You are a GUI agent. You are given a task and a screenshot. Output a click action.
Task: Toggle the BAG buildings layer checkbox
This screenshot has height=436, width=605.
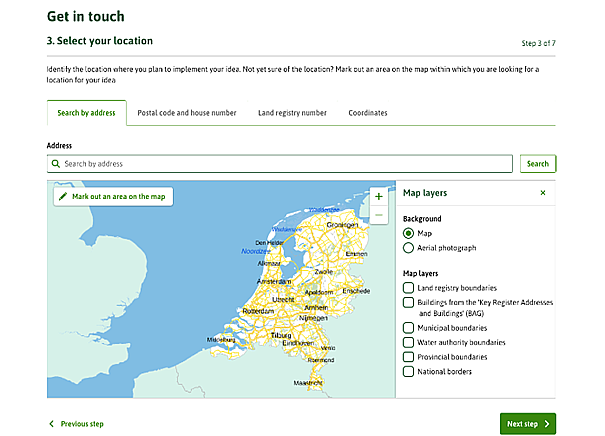409,302
